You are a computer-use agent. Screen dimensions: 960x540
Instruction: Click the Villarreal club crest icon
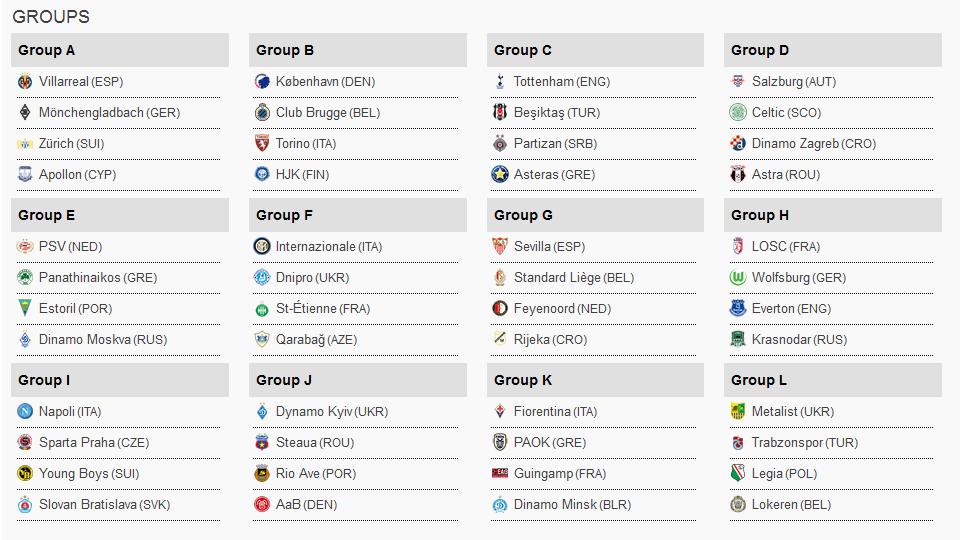pos(24,81)
